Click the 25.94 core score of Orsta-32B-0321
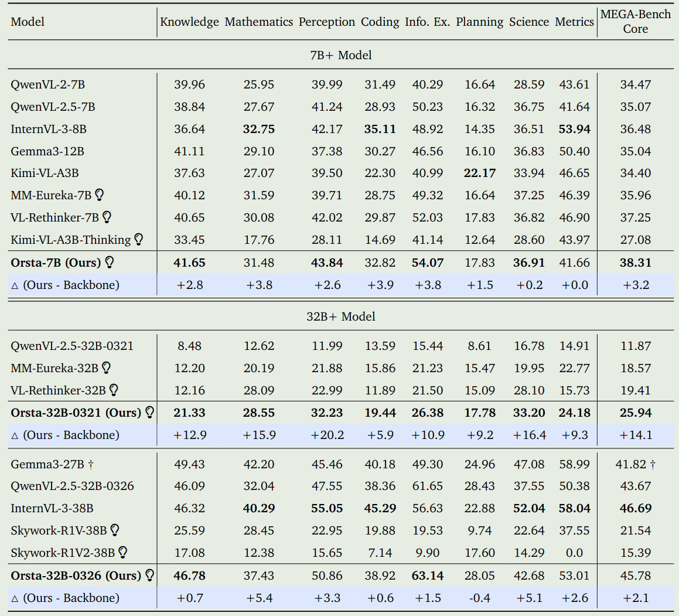The height and width of the screenshot is (616, 679). click(636, 413)
